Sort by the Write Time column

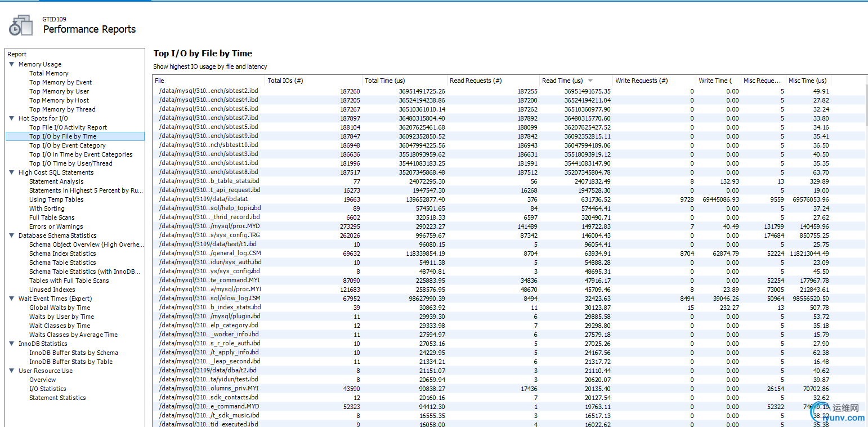[718, 81]
